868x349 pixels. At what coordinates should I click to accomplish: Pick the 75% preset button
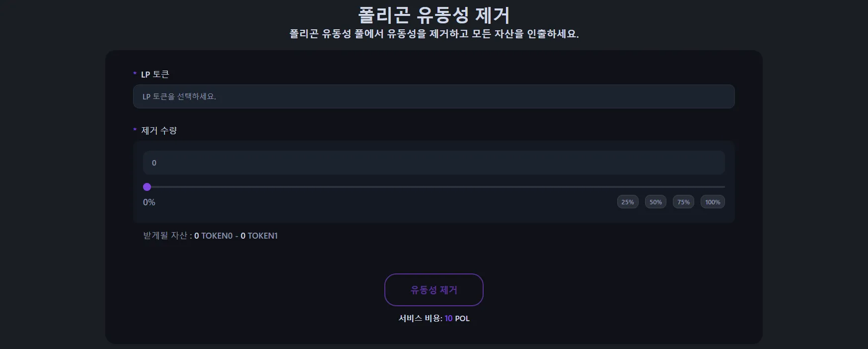pyautogui.click(x=683, y=202)
